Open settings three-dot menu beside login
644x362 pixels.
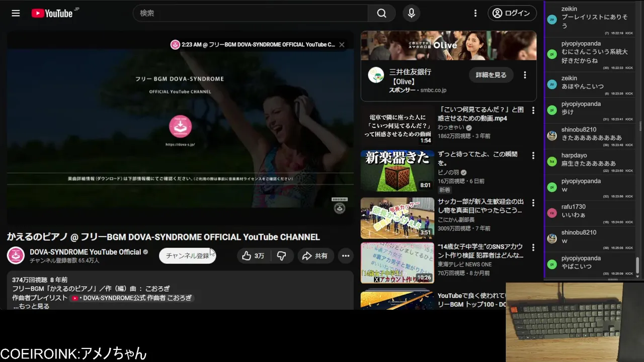(475, 13)
